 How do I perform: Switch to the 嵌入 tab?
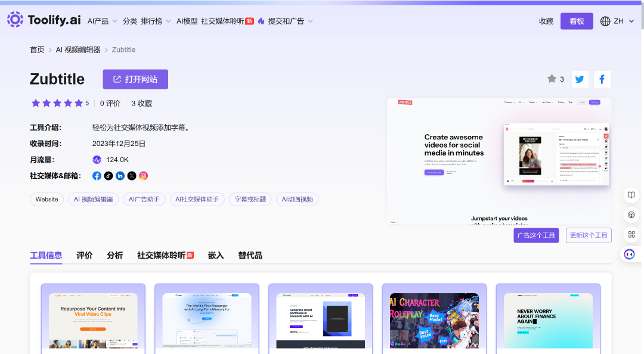(216, 256)
